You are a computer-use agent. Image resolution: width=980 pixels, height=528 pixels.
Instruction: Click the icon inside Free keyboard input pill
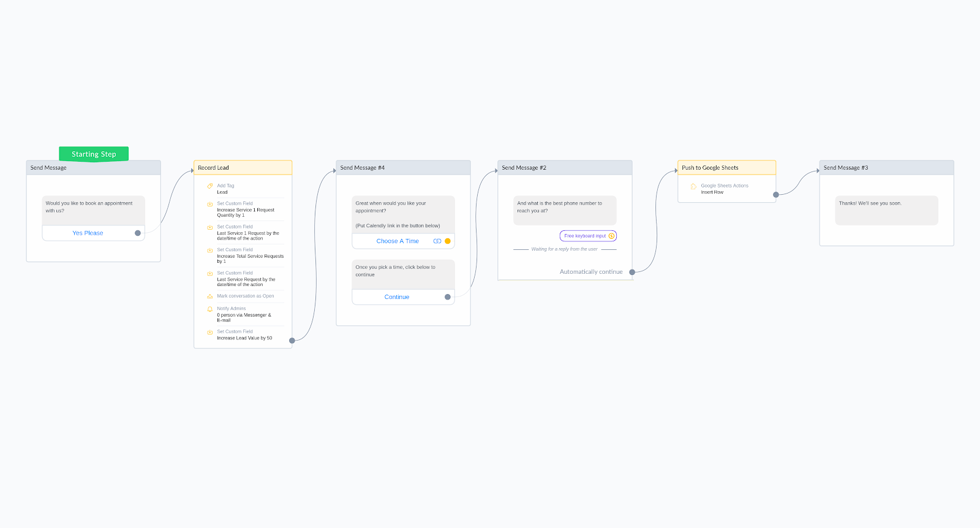coord(611,236)
